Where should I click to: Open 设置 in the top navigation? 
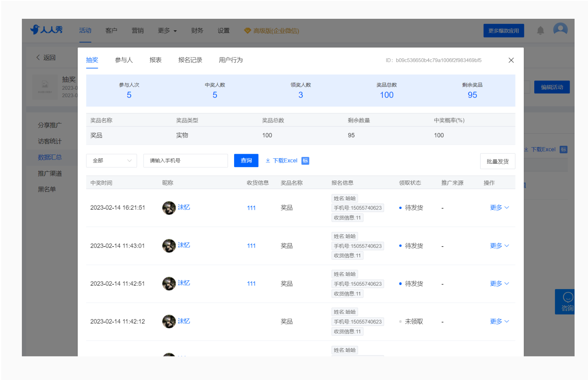[x=223, y=31]
